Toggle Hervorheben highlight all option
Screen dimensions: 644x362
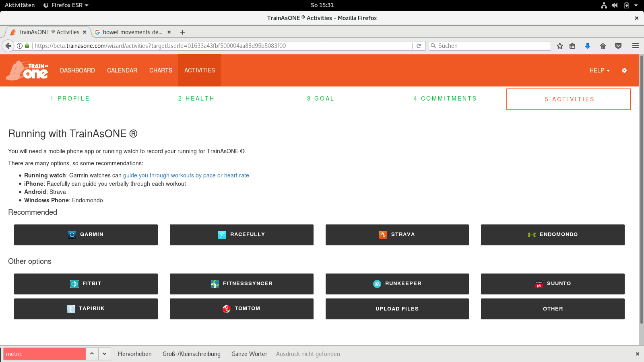point(135,354)
